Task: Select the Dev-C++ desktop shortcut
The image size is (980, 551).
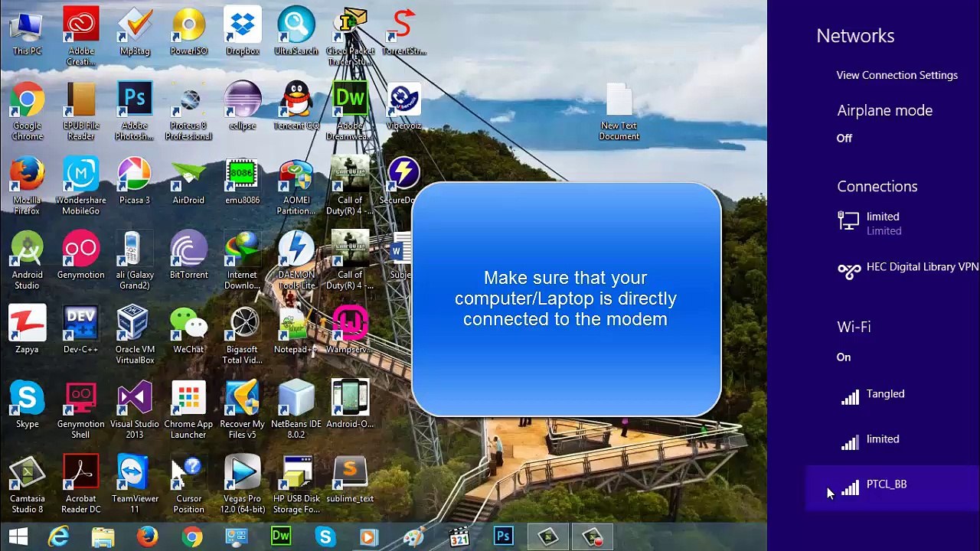Action: point(80,331)
